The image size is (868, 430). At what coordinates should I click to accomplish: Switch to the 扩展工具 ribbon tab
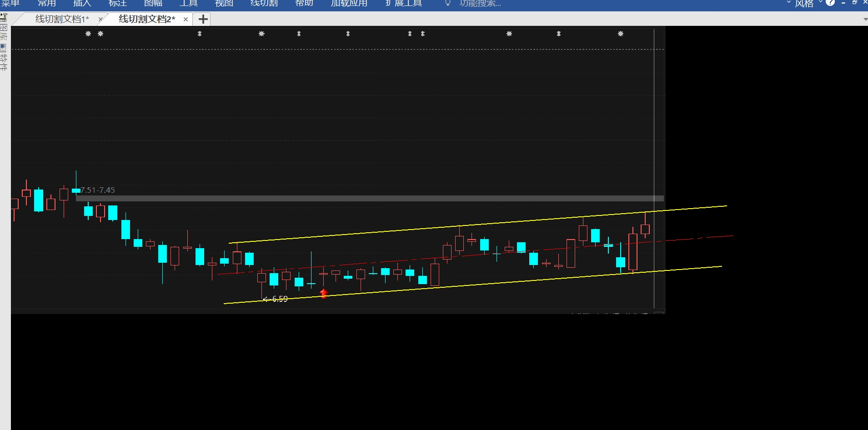pos(404,3)
